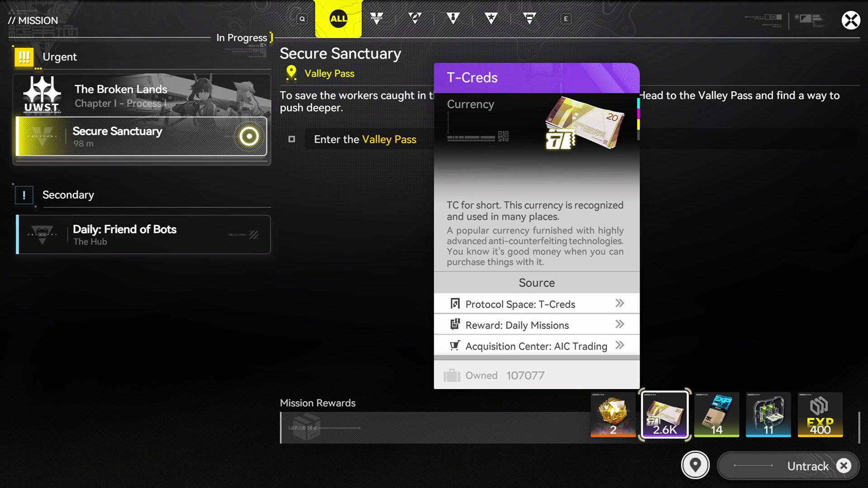
Task: Open Protocol Space: T-Creds source
Action: 537,304
